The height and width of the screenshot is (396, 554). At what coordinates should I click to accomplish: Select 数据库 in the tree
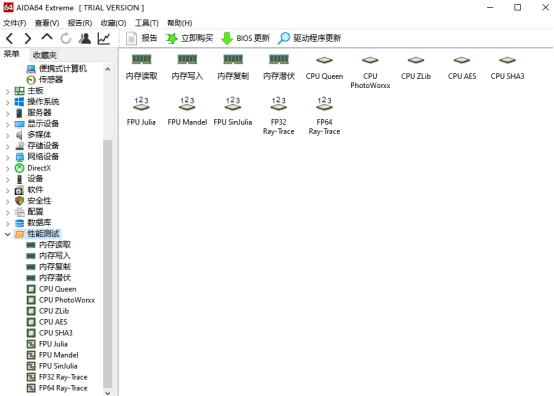(33, 223)
